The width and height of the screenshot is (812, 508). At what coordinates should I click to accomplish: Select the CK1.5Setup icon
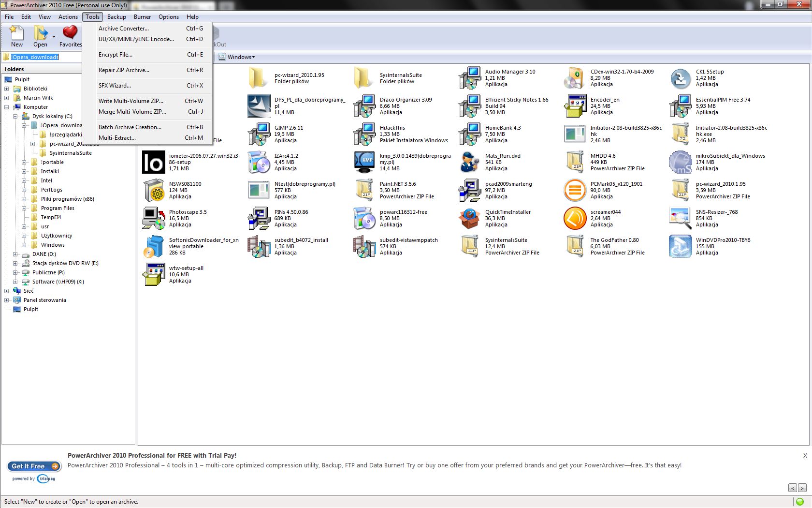681,78
